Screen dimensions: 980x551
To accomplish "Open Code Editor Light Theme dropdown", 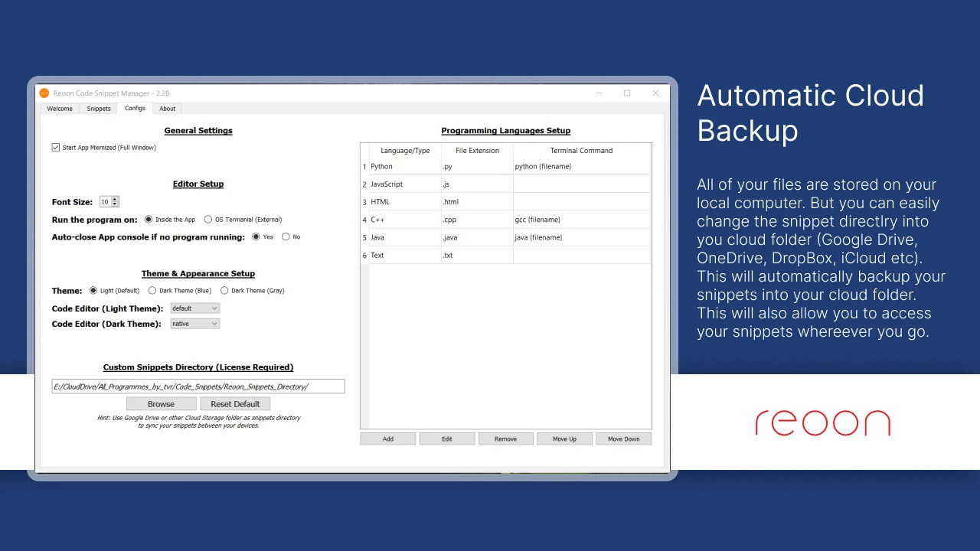I will coord(194,308).
